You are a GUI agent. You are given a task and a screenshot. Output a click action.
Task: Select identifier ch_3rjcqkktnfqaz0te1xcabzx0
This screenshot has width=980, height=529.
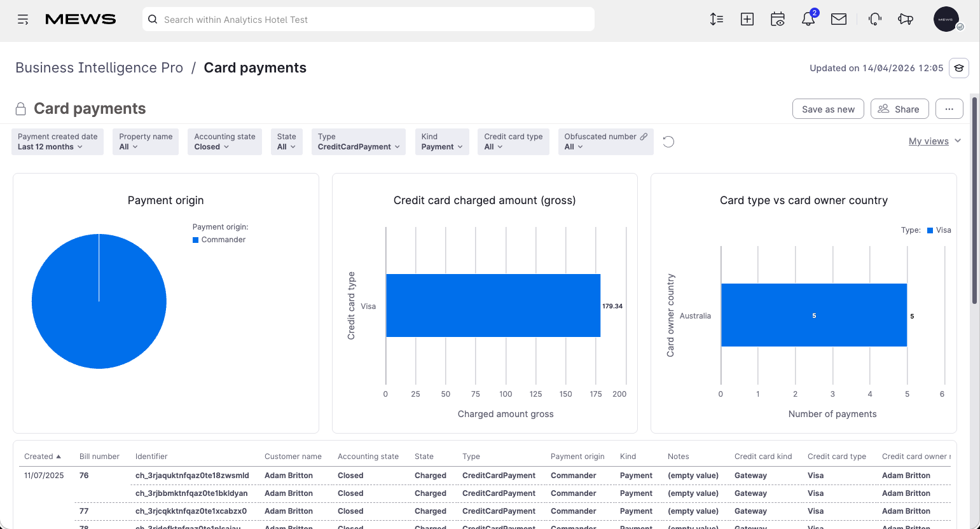click(x=191, y=511)
